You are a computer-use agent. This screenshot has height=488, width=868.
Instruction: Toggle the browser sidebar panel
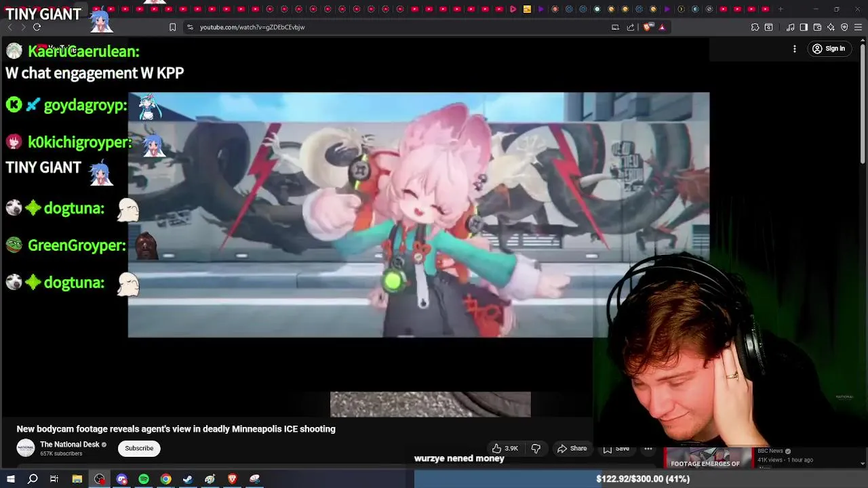pos(804,27)
